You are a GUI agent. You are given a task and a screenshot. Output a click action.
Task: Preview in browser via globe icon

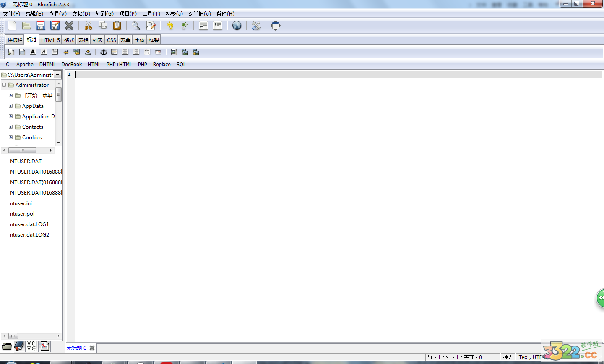(237, 26)
